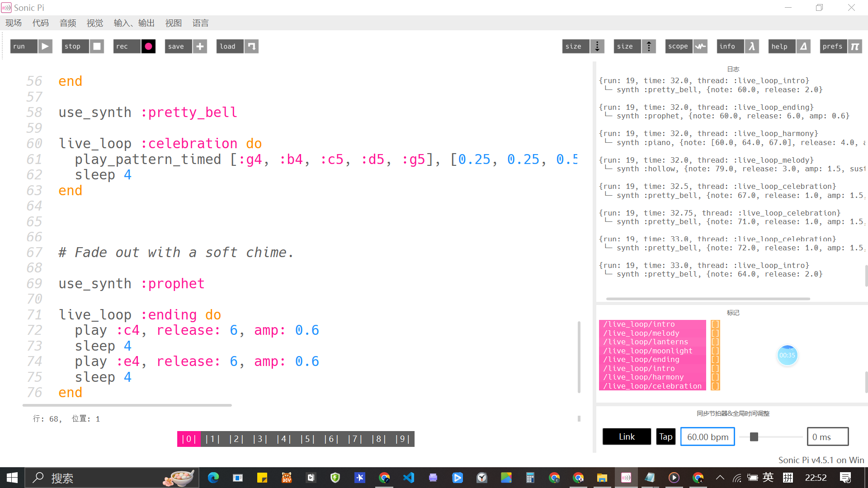Toggle the scope waveform icon
This screenshot has height=488, width=868.
click(700, 46)
